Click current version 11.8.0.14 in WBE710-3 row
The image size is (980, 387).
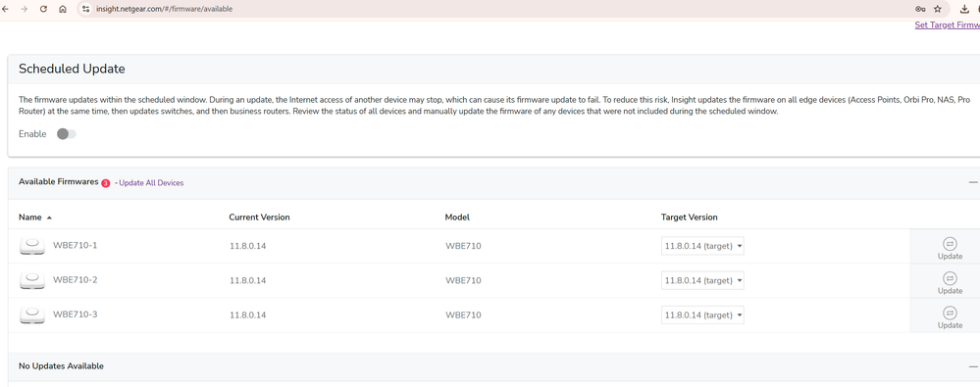tap(247, 314)
